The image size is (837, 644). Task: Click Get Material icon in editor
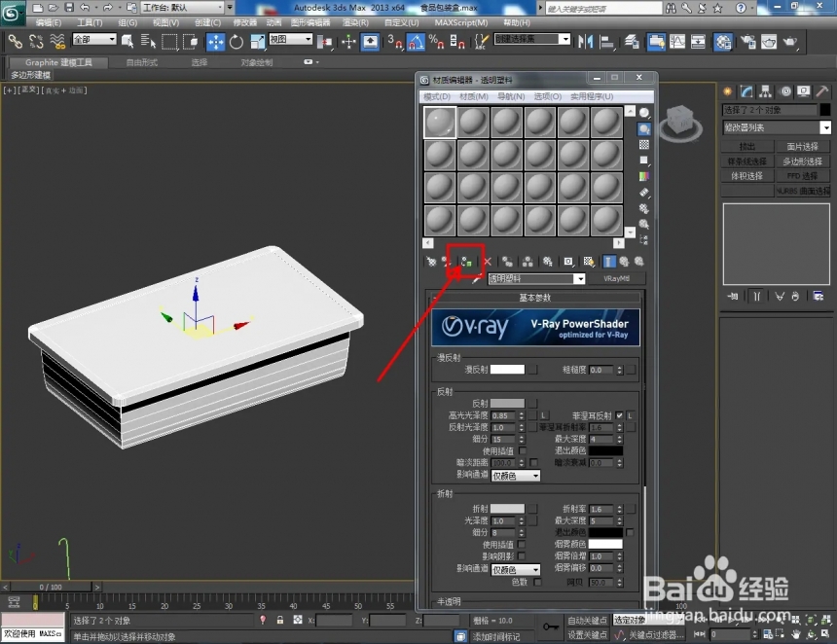click(x=431, y=262)
